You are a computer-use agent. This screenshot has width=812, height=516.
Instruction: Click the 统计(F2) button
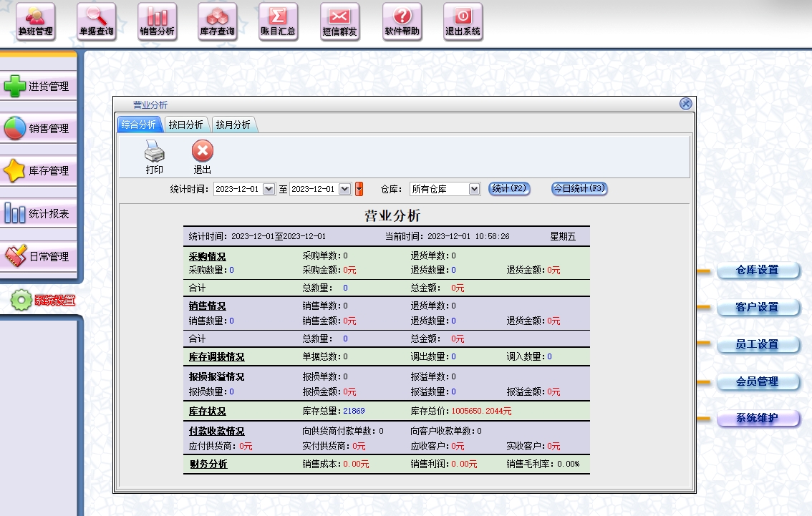[509, 189]
